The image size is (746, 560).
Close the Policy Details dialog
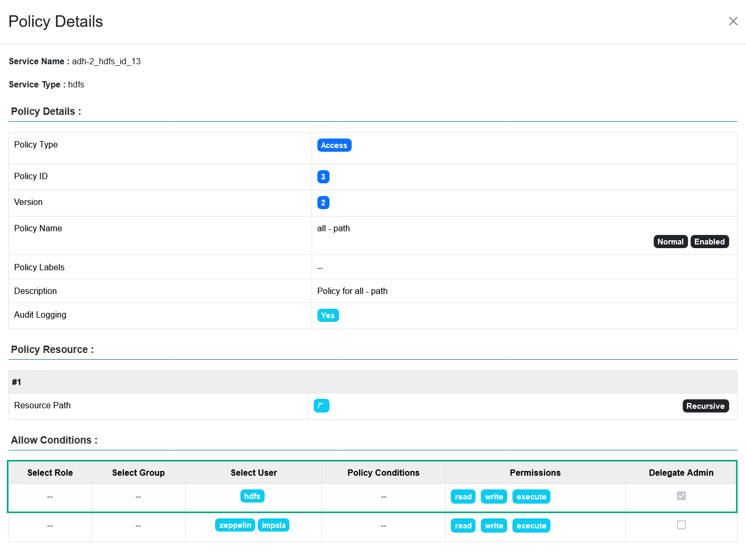pyautogui.click(x=733, y=21)
